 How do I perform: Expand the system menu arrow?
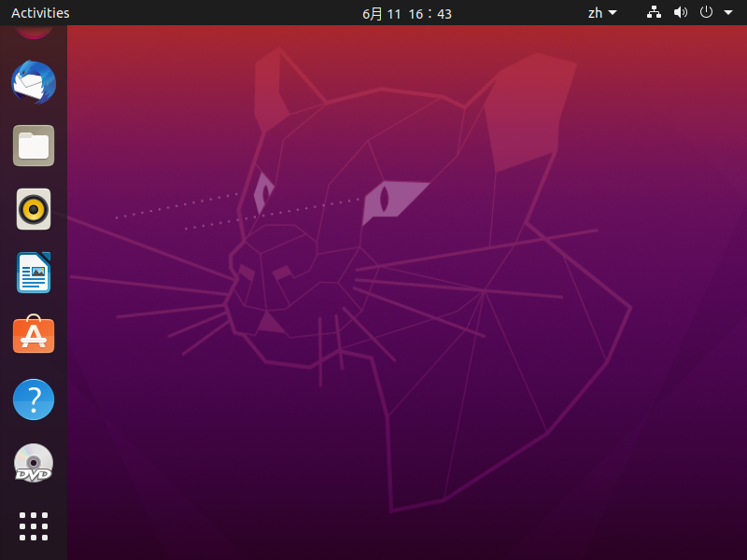click(x=728, y=13)
